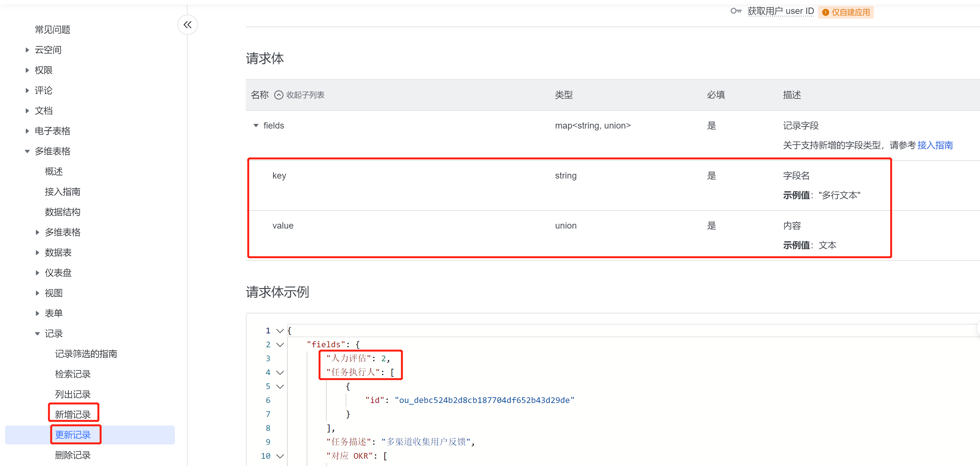The image size is (980, 466).
Task: Click the 获取用户 user ID link
Action: click(x=780, y=11)
